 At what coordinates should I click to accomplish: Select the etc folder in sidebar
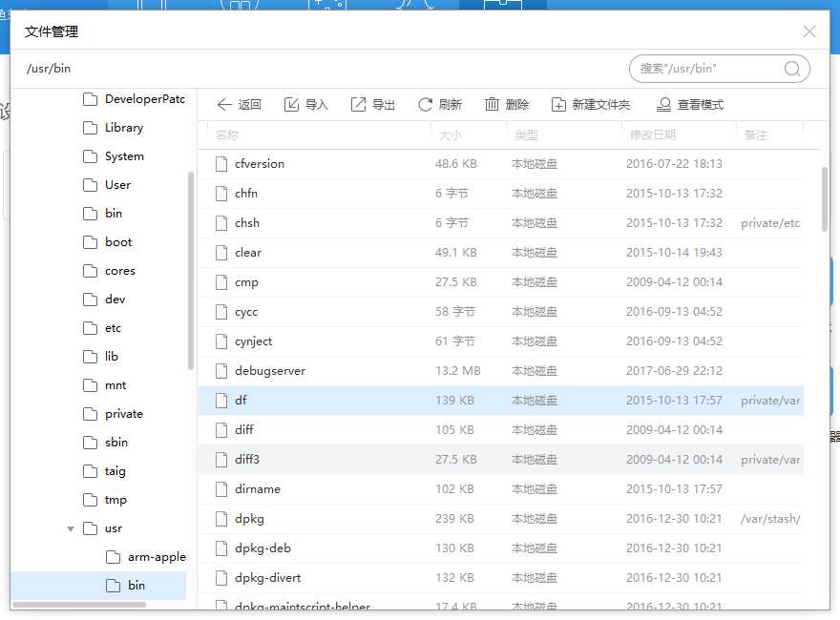(x=113, y=328)
